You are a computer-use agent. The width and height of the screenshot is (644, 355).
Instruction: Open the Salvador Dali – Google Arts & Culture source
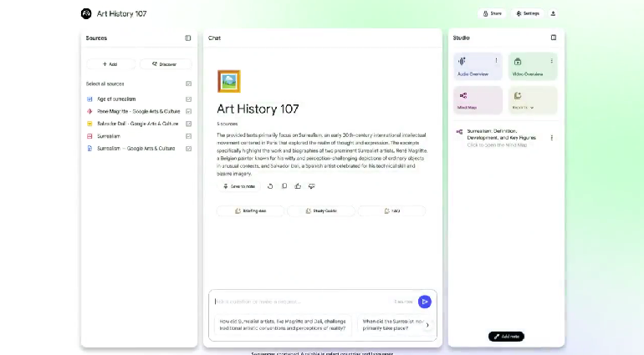click(x=138, y=124)
